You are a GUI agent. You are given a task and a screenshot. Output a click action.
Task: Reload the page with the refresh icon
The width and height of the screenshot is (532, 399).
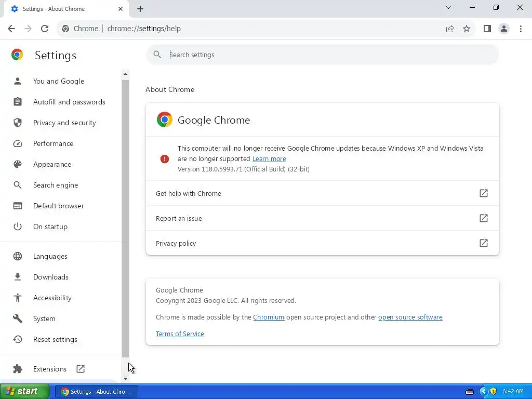(45, 29)
